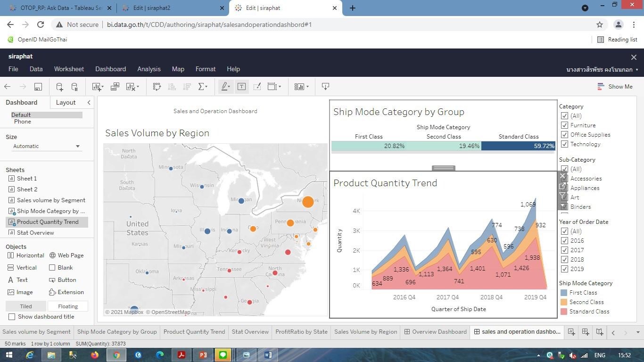Switch to the Stat Overview sheet tab
The width and height of the screenshot is (644, 362).
[x=250, y=332]
